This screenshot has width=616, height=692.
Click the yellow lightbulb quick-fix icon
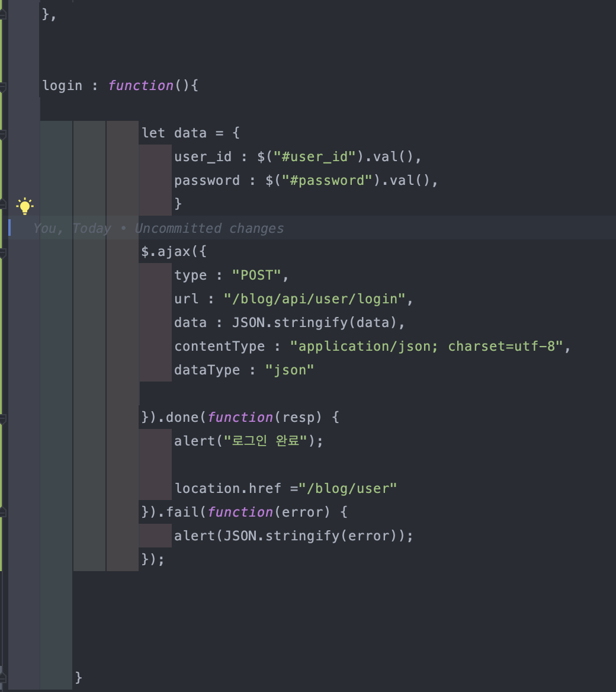(x=25, y=206)
